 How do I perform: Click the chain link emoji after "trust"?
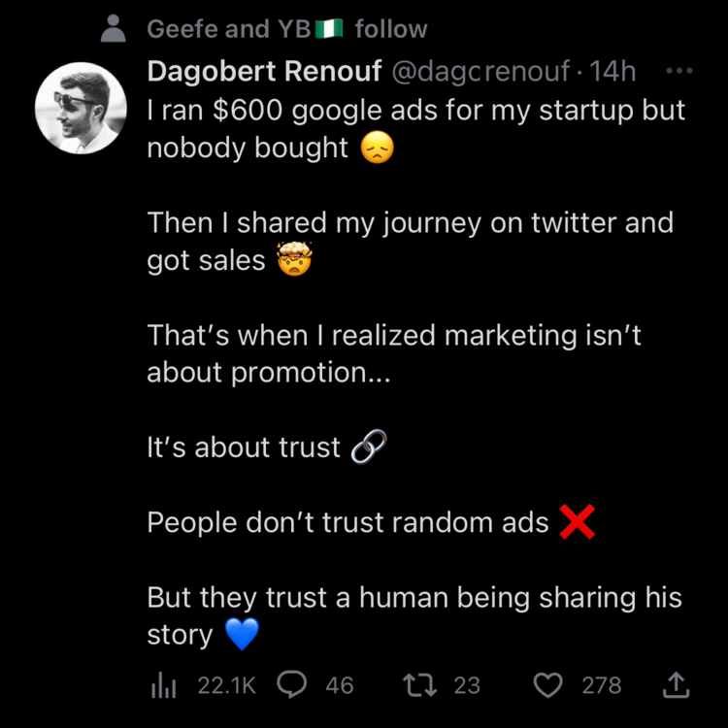(x=369, y=447)
